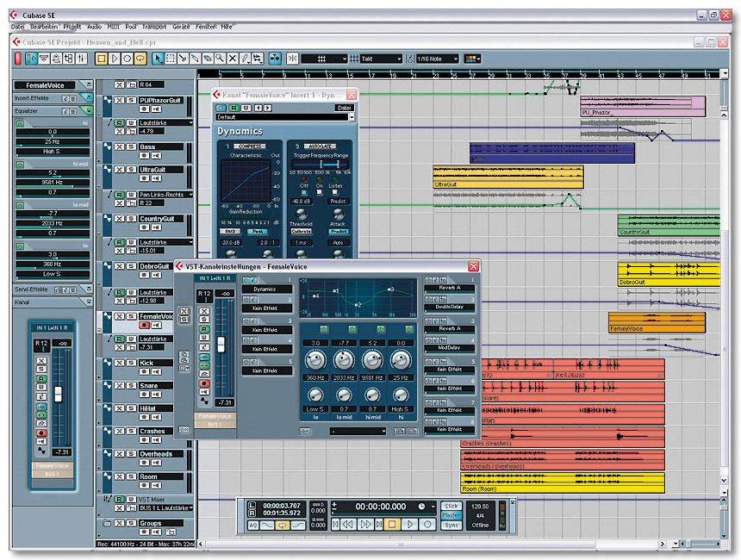Open the Bearbeiten menu
741x560 pixels.
tap(44, 27)
